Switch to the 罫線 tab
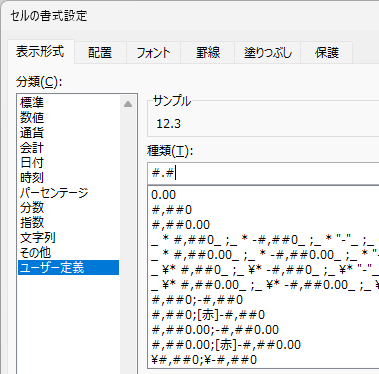This screenshot has width=379, height=374. tap(208, 53)
